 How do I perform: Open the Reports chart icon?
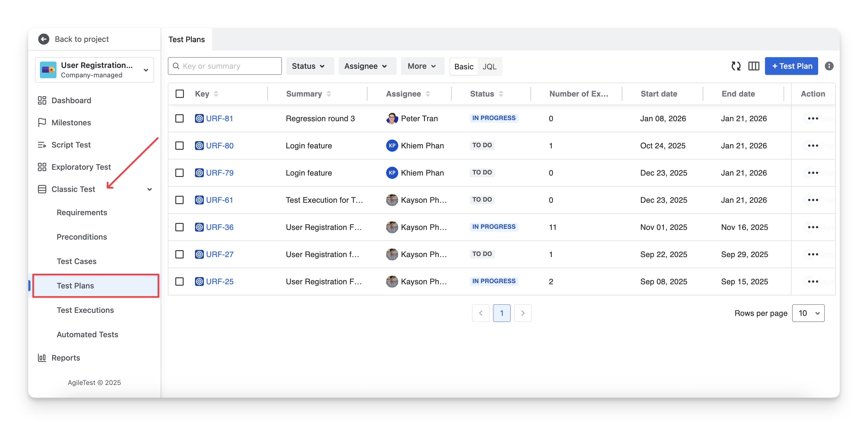pos(42,358)
